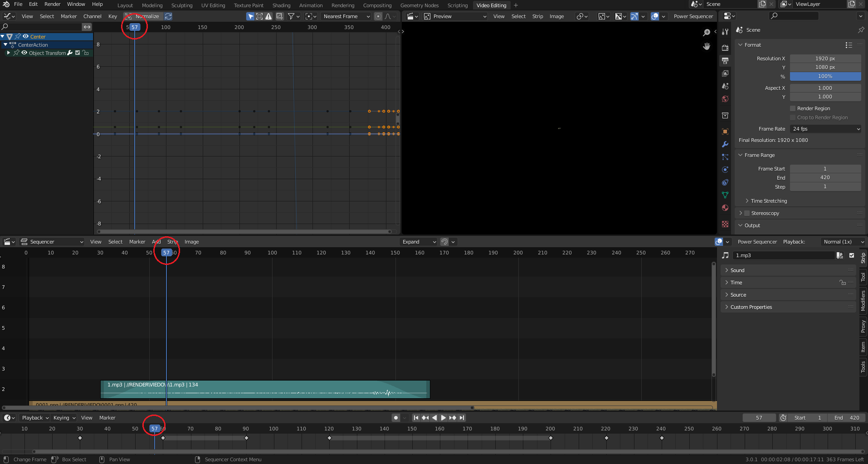Open the Material properties tab icon
868x464 pixels.
tap(725, 208)
